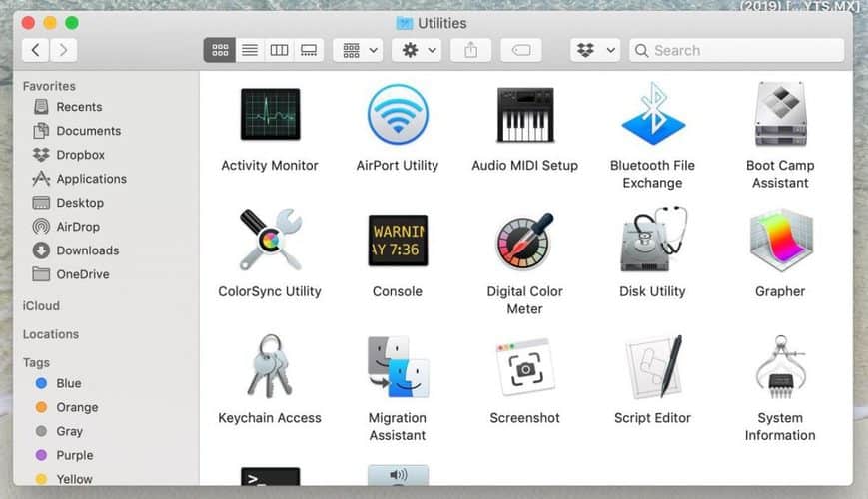Open Activity Monitor app icon
The image size is (868, 499).
270,114
